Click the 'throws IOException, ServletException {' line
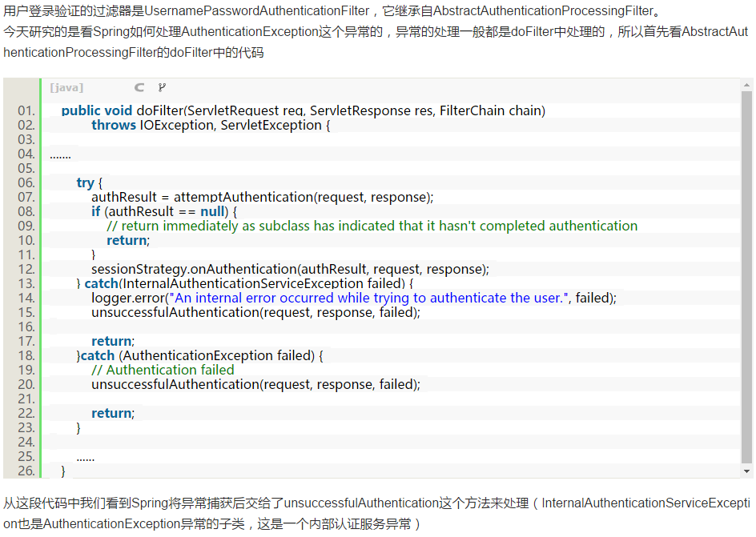756x537 pixels. pyautogui.click(x=211, y=125)
